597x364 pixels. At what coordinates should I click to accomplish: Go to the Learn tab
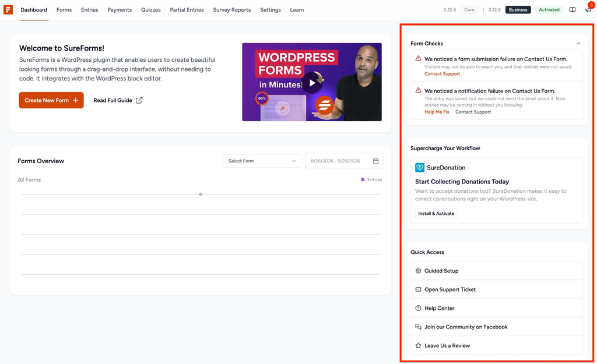click(x=297, y=10)
